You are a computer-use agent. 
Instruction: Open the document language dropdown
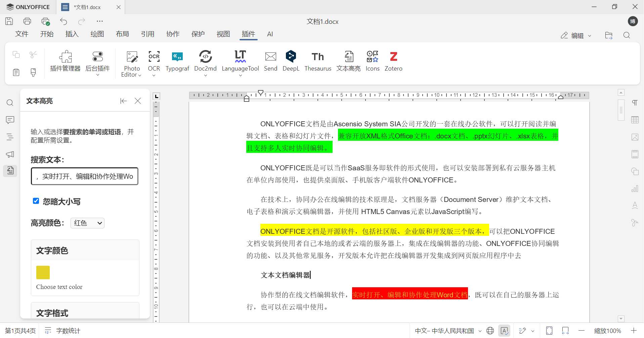point(447,331)
